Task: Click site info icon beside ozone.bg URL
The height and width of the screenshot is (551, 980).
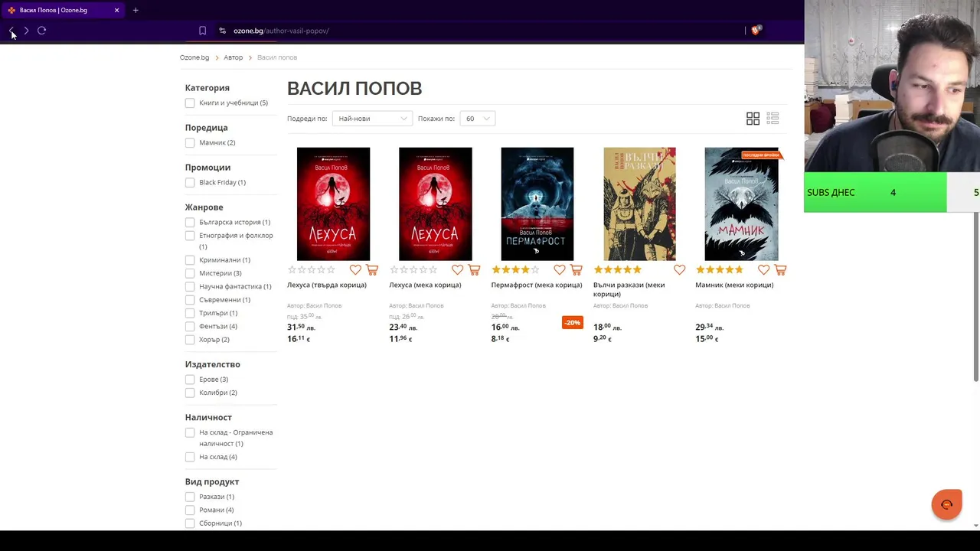Action: [222, 31]
